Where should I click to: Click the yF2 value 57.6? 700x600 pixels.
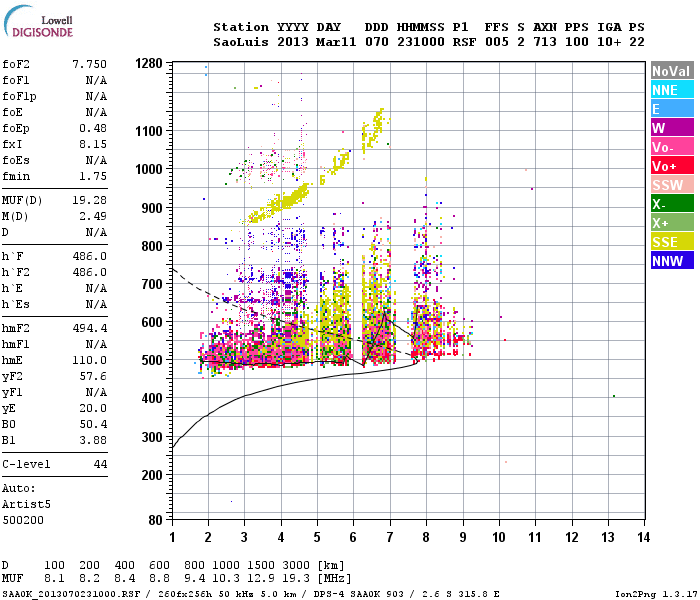click(93, 376)
